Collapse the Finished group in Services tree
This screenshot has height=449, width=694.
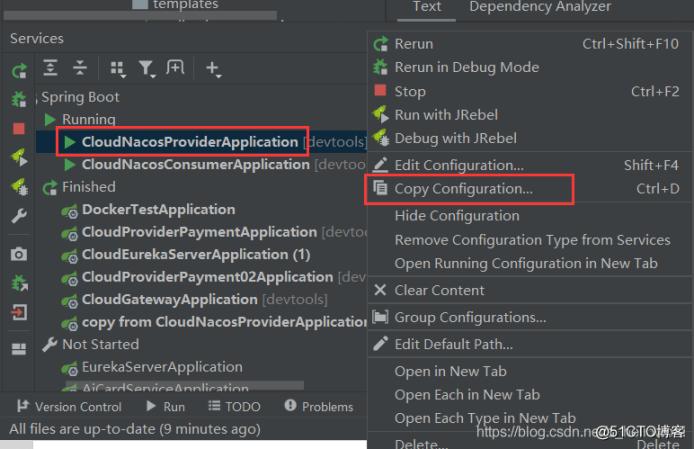click(x=50, y=188)
